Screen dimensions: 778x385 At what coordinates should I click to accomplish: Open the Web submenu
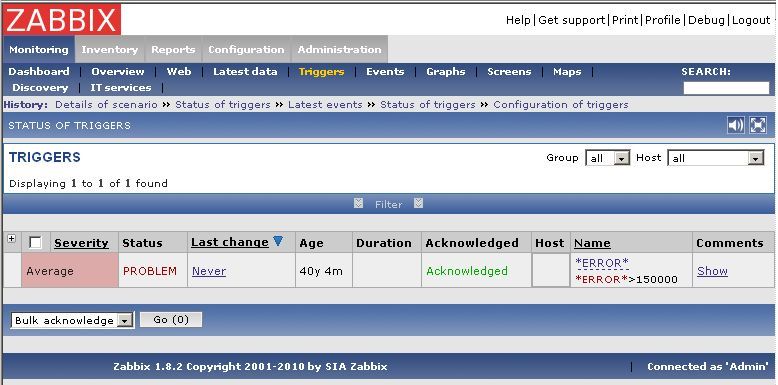pos(179,71)
